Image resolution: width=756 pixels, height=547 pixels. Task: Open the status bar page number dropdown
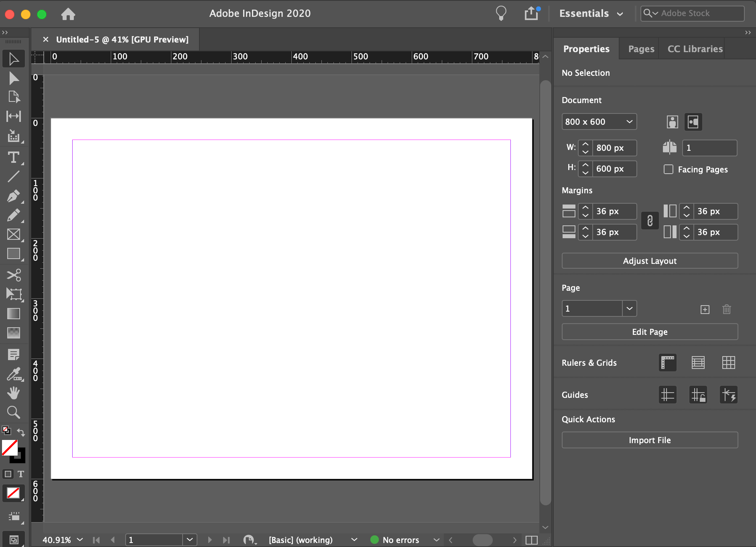190,540
